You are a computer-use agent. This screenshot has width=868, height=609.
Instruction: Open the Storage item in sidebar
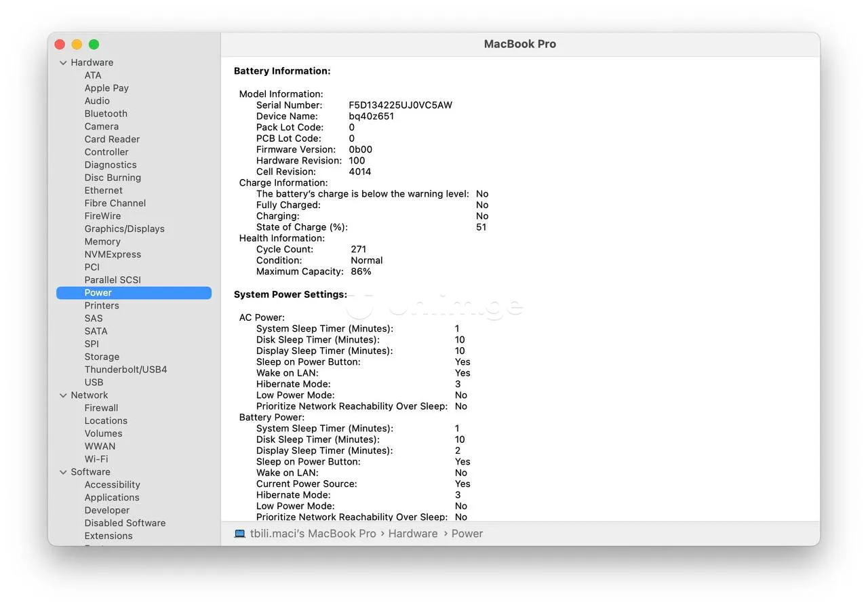click(x=102, y=357)
